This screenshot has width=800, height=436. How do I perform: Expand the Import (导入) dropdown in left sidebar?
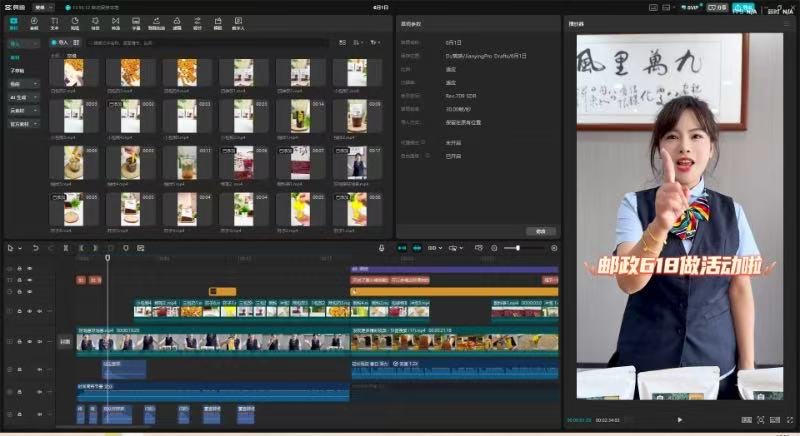[22, 44]
